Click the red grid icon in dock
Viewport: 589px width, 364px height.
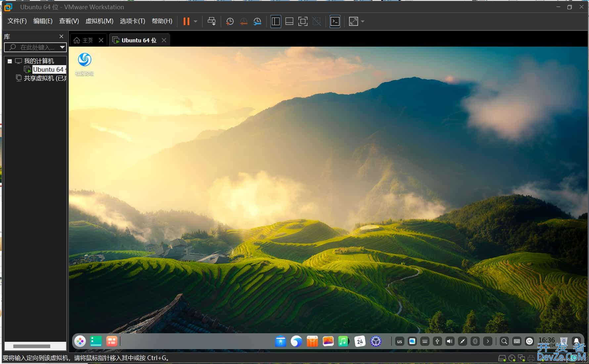[112, 341]
